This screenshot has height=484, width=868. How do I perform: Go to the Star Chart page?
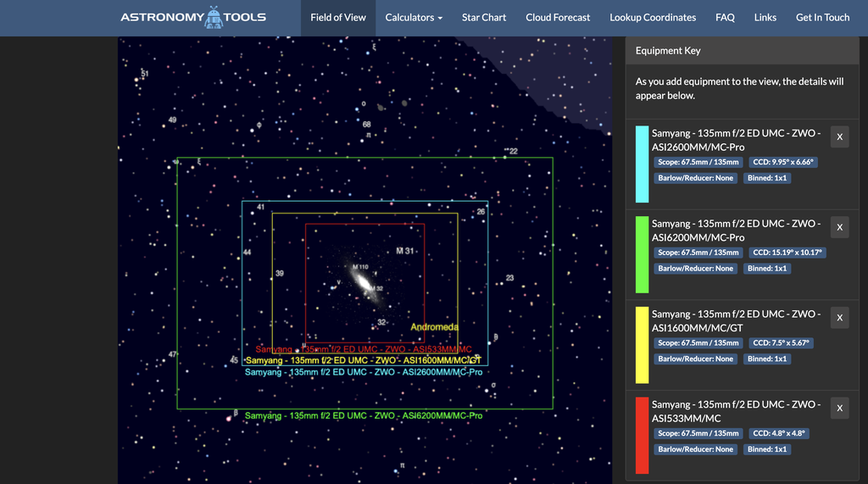tap(484, 18)
